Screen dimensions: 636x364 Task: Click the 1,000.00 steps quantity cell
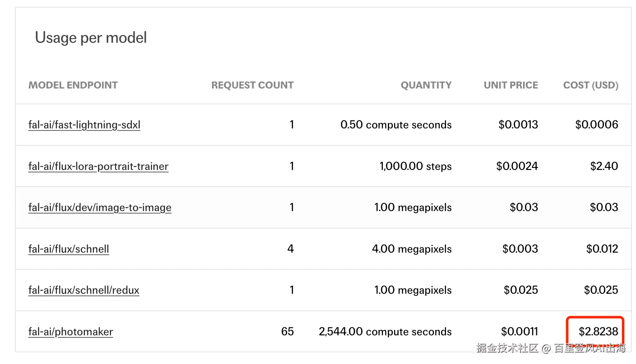415,166
